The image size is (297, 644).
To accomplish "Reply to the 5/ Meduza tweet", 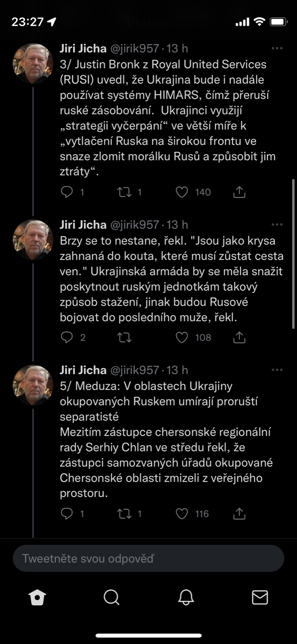I will [x=66, y=514].
